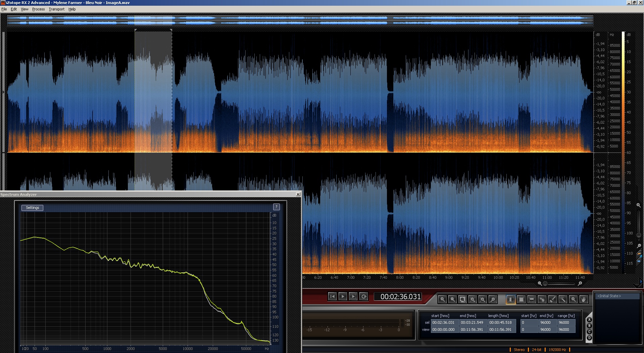Click the vertical zoom-out icon at right edge

pyautogui.click(x=639, y=246)
